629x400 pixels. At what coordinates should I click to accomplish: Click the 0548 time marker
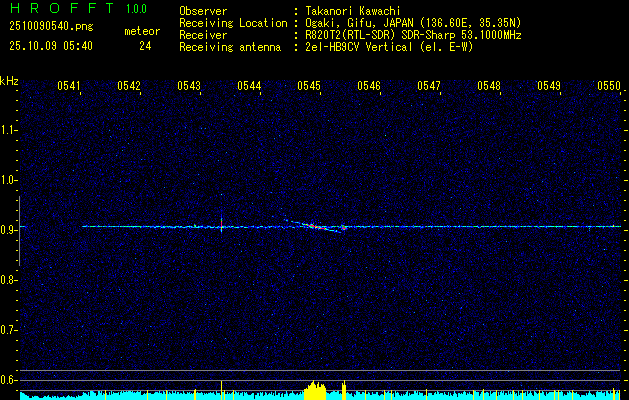[x=489, y=86]
